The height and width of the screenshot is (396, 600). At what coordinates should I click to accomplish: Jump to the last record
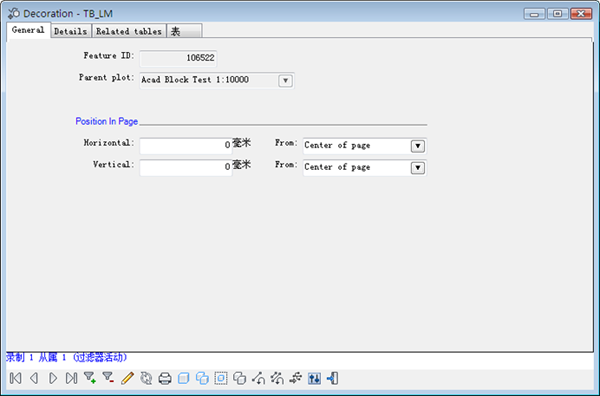pos(71,378)
